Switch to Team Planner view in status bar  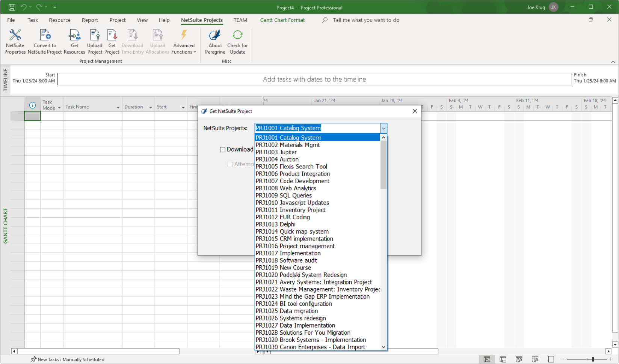tap(519, 359)
